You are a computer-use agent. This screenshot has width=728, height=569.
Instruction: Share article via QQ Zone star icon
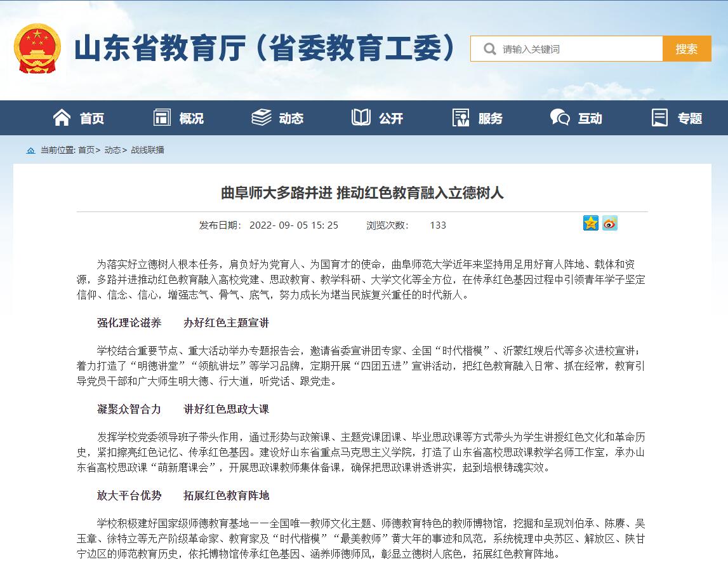click(x=590, y=223)
